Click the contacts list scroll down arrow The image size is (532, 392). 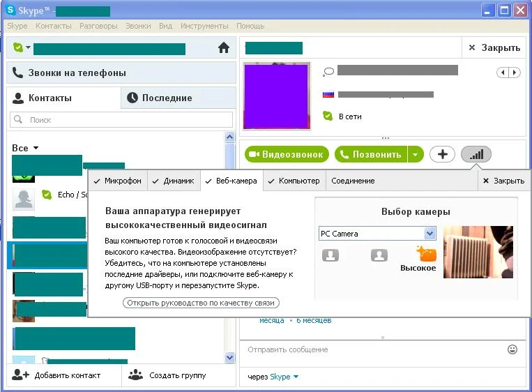coord(229,357)
